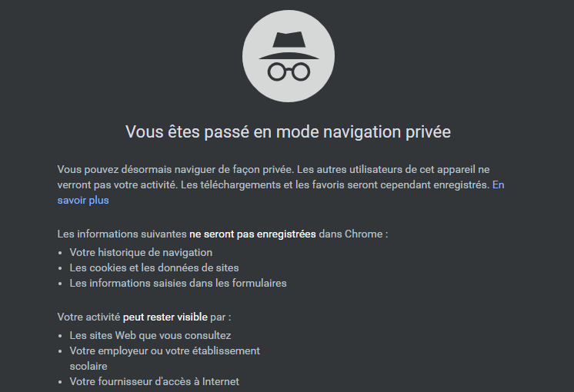
Task: Select the "Votre employeur ou votre établissement" item
Action: (x=165, y=350)
